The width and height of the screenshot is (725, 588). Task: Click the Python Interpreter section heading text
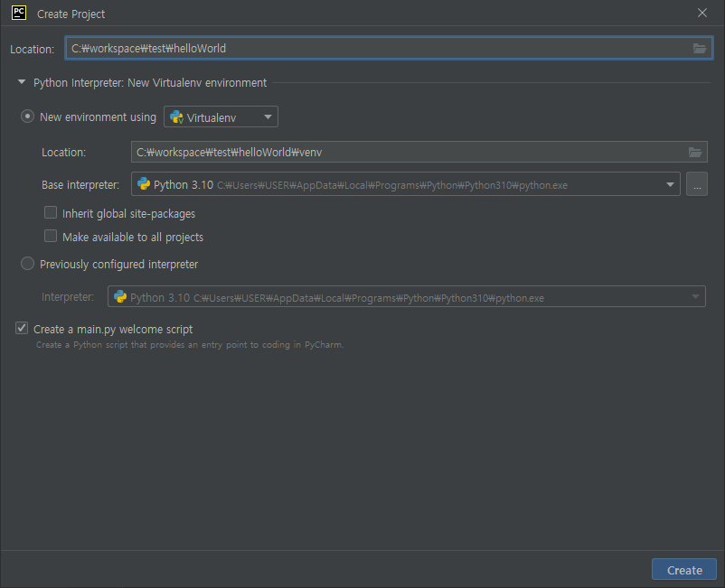(150, 83)
